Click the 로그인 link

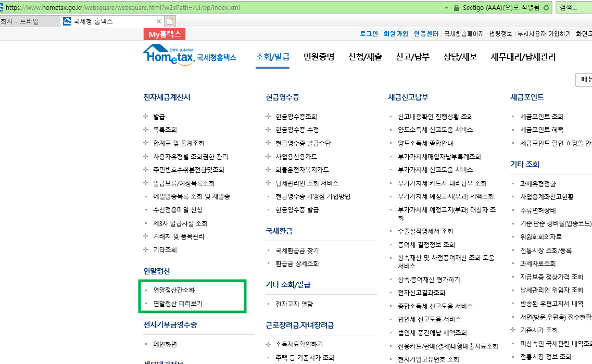[x=369, y=34]
